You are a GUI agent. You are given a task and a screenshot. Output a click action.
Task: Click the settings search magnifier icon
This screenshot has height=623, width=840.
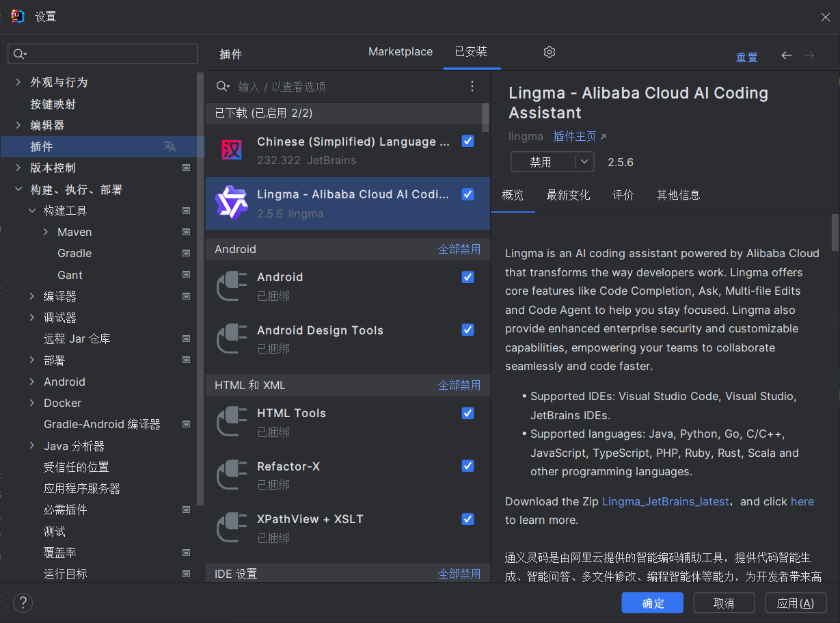(20, 54)
